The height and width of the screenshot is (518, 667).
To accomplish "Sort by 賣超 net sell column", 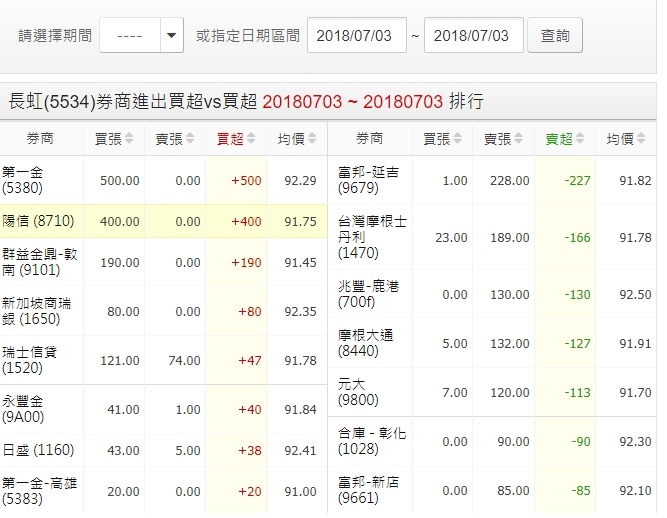I will tap(565, 139).
